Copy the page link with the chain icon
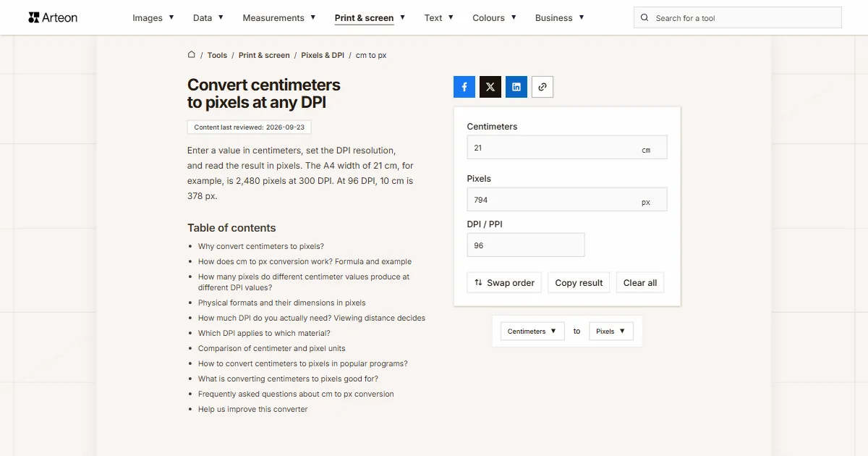 (542, 87)
